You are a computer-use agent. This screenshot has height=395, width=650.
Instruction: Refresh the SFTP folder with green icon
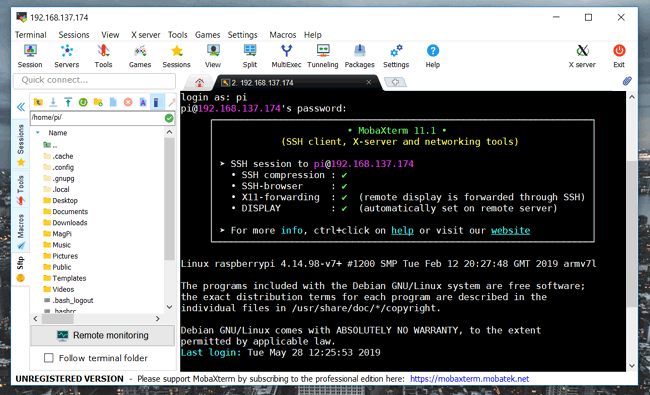point(83,102)
